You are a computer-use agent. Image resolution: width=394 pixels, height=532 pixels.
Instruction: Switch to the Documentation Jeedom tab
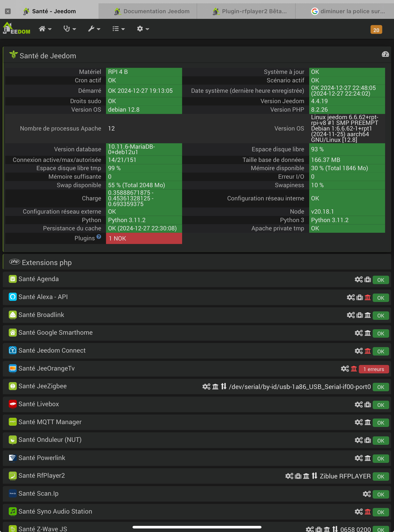click(x=148, y=11)
